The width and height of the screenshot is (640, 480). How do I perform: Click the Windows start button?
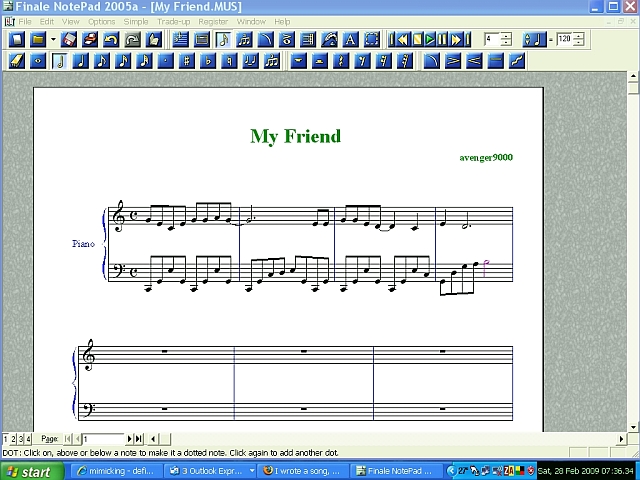click(x=30, y=471)
